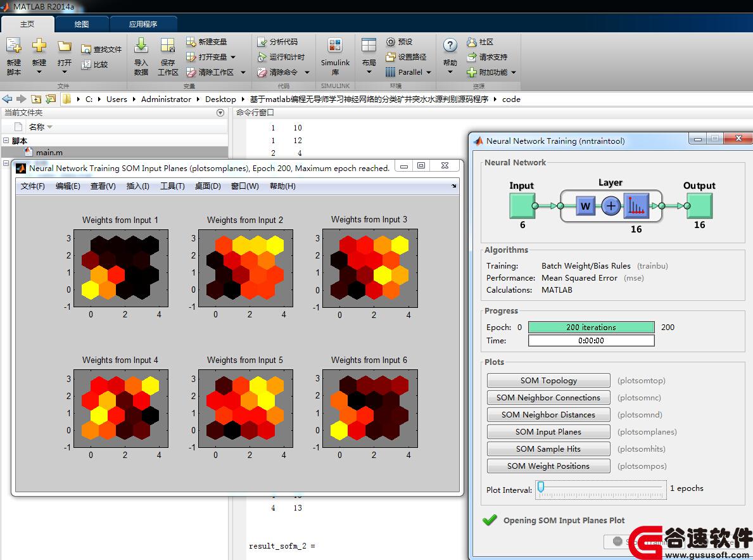
Task: Adjust the Plot Interval slider handle
Action: pos(541,487)
